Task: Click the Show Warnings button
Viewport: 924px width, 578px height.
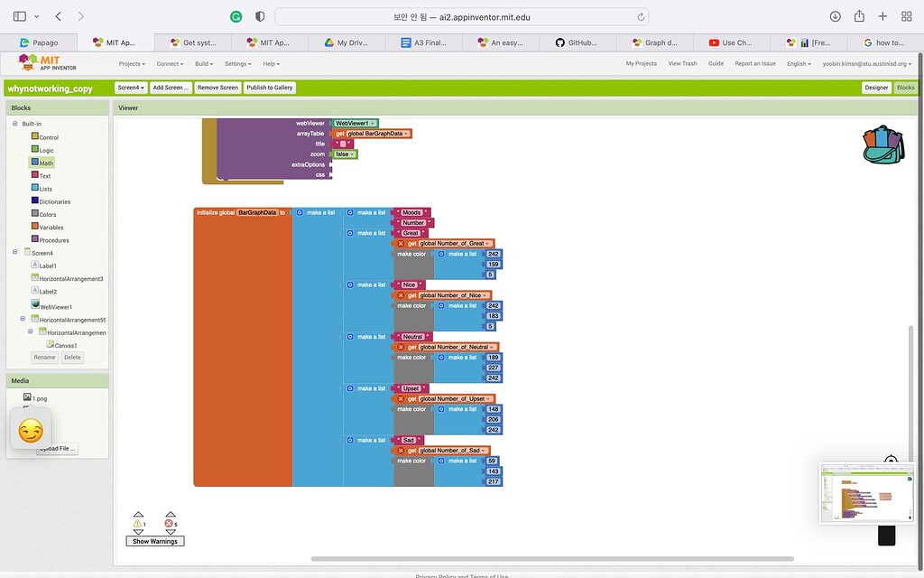Action: (x=154, y=540)
